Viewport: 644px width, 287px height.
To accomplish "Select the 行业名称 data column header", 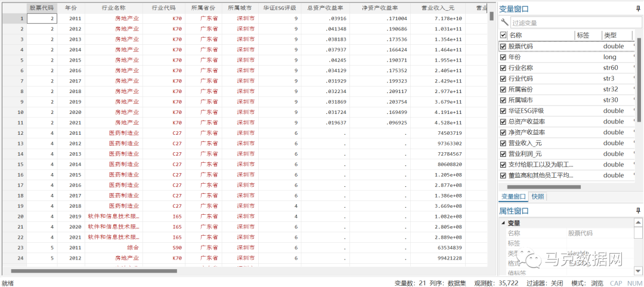I will coord(114,8).
